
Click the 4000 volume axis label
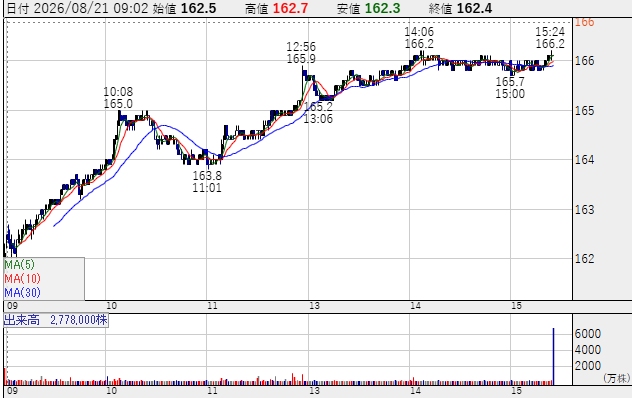(x=588, y=350)
